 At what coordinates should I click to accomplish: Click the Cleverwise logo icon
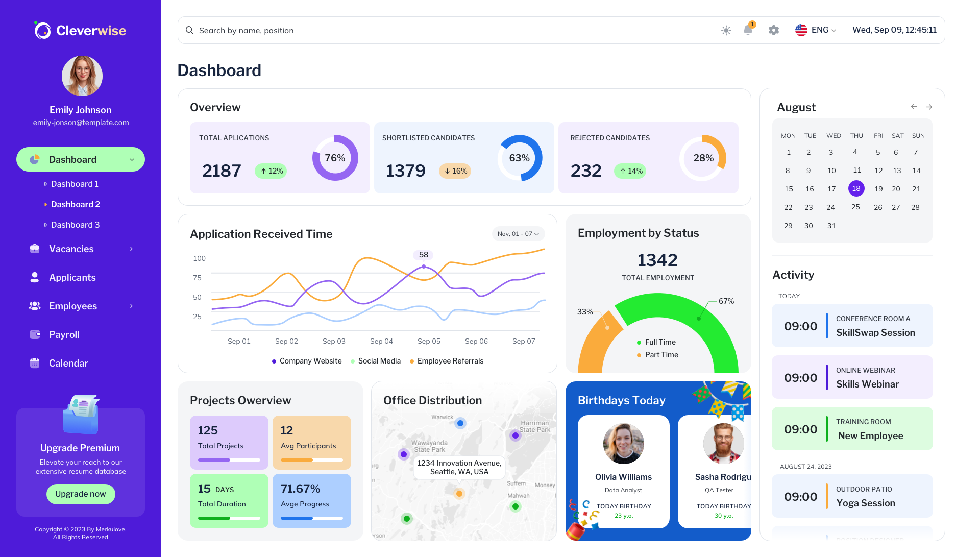42,30
